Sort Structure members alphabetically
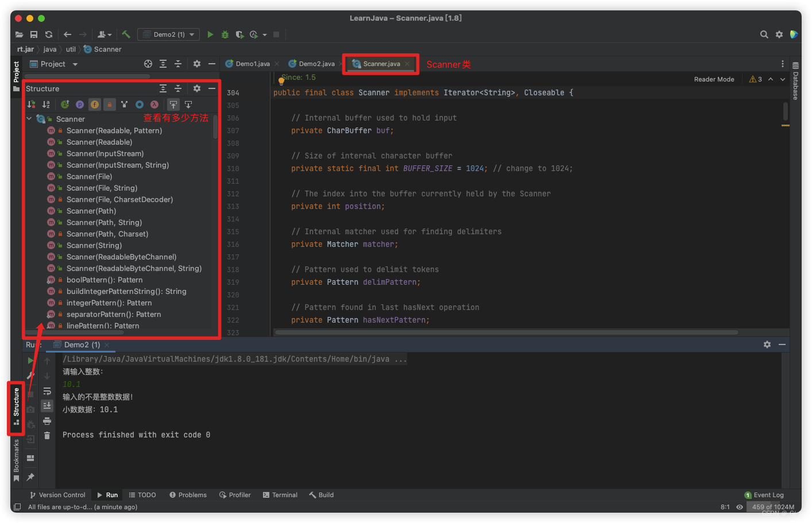812x523 pixels. (x=46, y=104)
